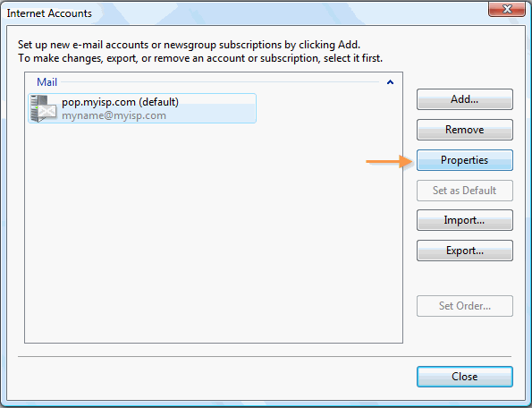Open Properties for the selected account
The width and height of the screenshot is (532, 408).
[x=464, y=160]
